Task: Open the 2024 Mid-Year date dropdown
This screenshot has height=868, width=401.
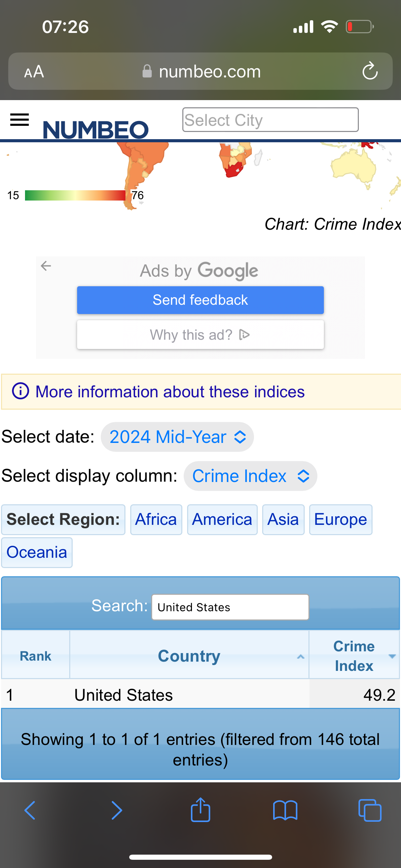Action: pos(177,437)
